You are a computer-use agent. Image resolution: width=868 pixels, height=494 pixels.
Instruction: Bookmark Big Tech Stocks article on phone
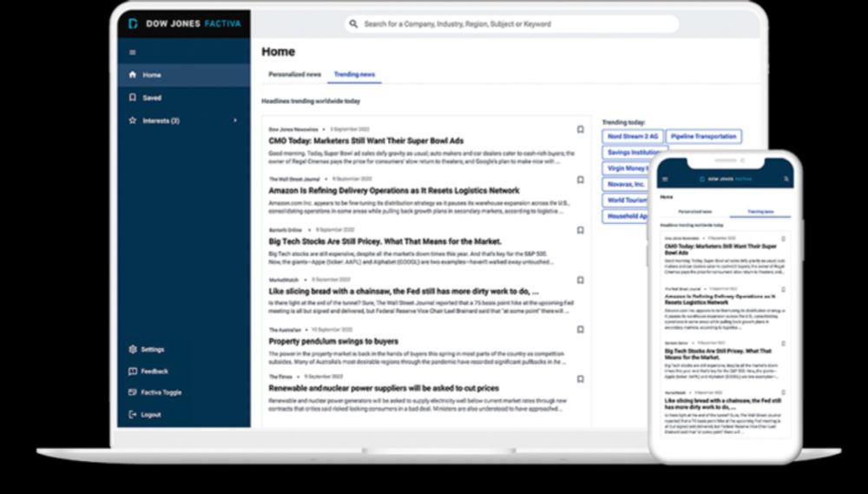[783, 343]
